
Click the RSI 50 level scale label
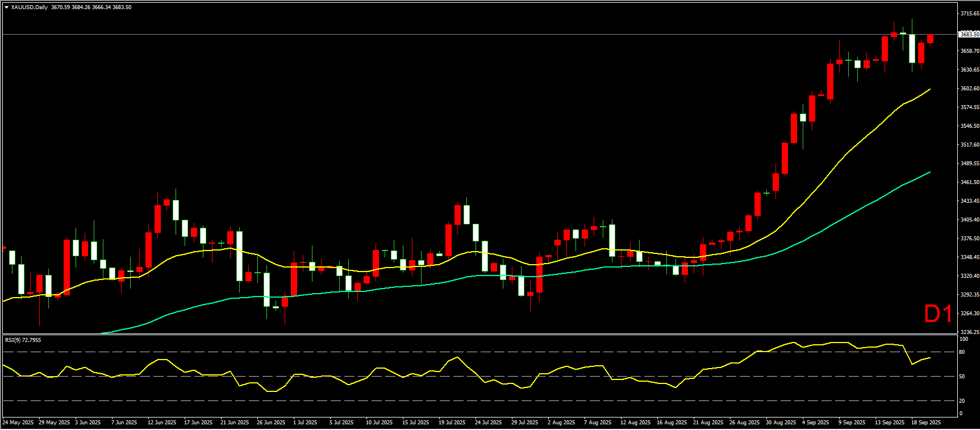click(962, 377)
